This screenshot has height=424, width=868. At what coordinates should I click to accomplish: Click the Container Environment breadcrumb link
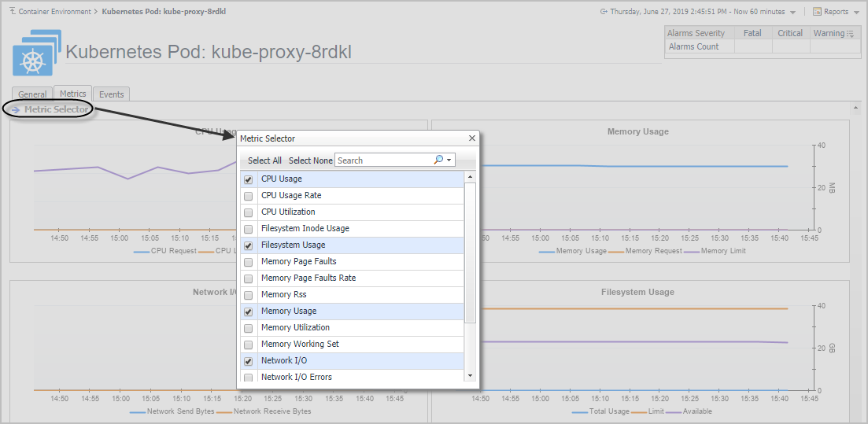pos(54,12)
